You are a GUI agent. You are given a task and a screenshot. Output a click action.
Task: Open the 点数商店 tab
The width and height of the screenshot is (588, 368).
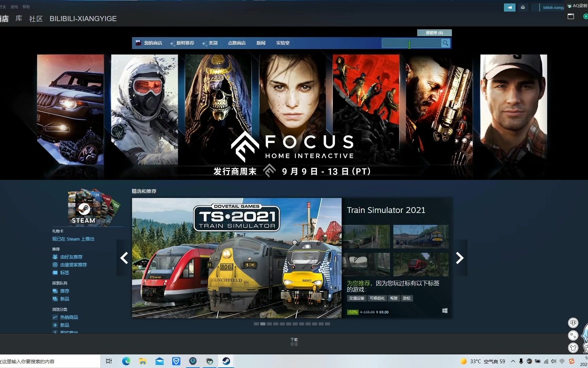click(x=237, y=43)
